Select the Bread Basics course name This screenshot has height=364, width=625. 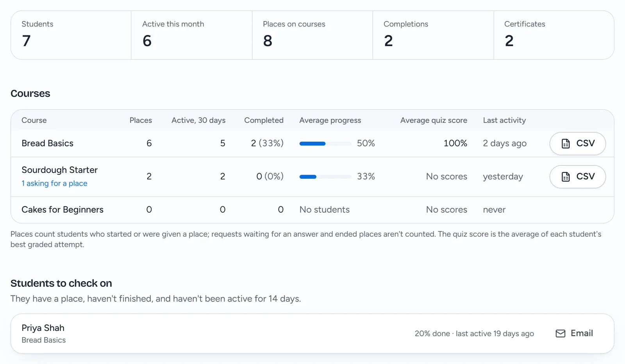[x=47, y=143]
